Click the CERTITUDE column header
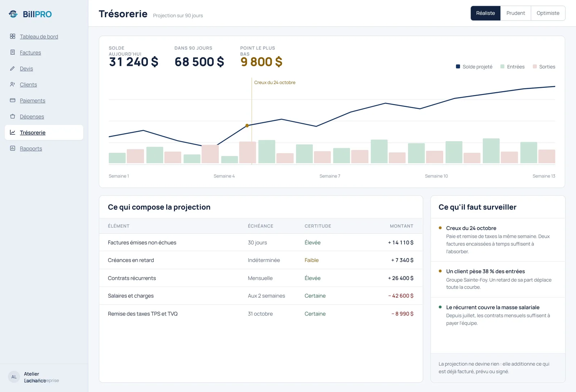 pos(318,226)
